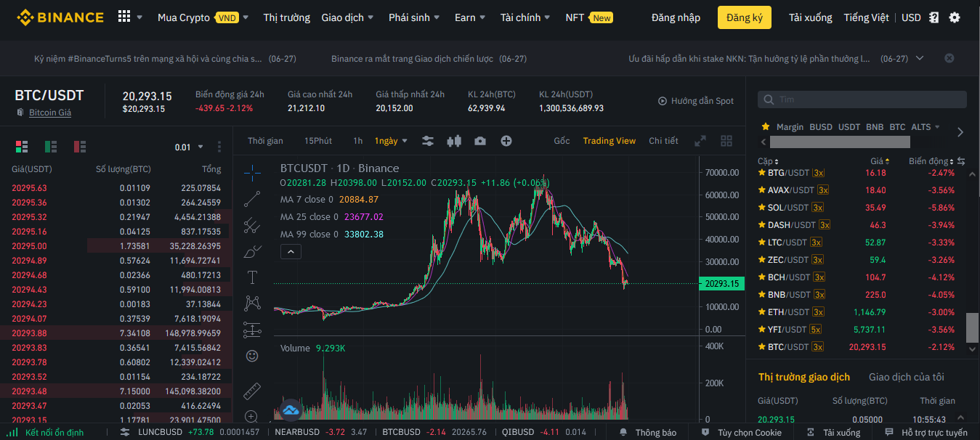Collapse chart indicator legend
This screenshot has width=980, height=440.
click(291, 252)
